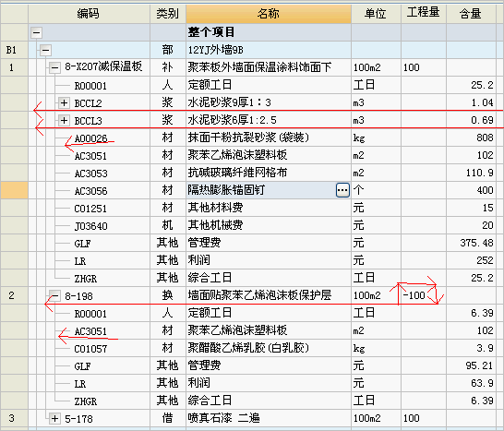The height and width of the screenshot is (431, 504).
Task: Expand the 5-178 item
Action: 54,418
